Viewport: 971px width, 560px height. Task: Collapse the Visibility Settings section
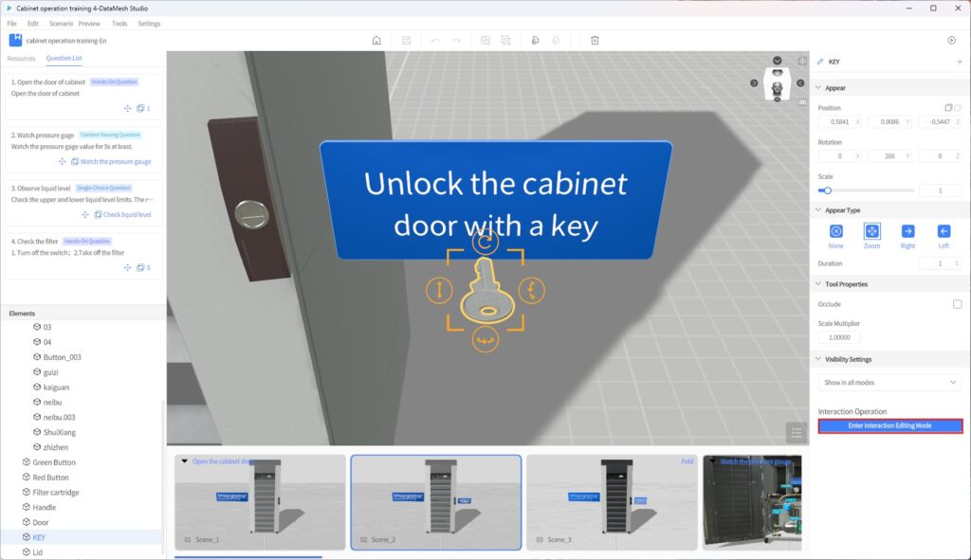click(x=818, y=359)
